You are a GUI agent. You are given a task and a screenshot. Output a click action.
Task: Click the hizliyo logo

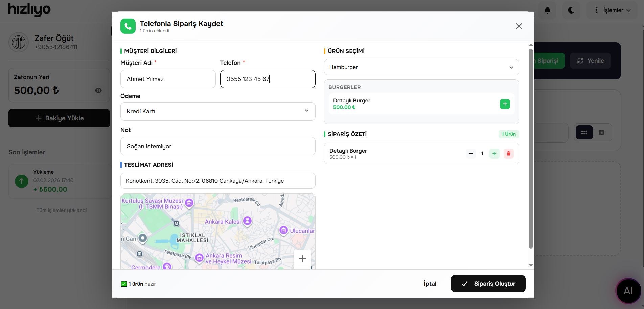[29, 10]
